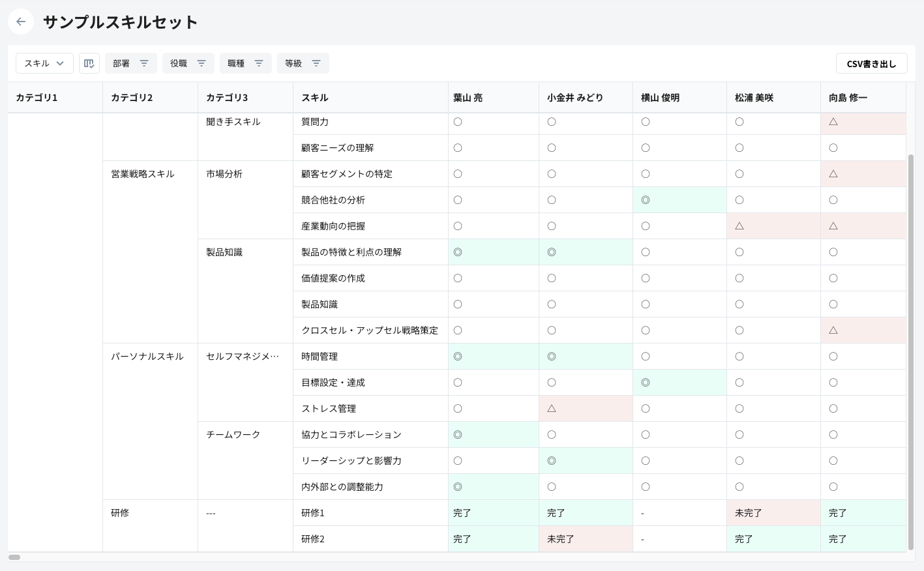Open the スキル dropdown selector

44,63
